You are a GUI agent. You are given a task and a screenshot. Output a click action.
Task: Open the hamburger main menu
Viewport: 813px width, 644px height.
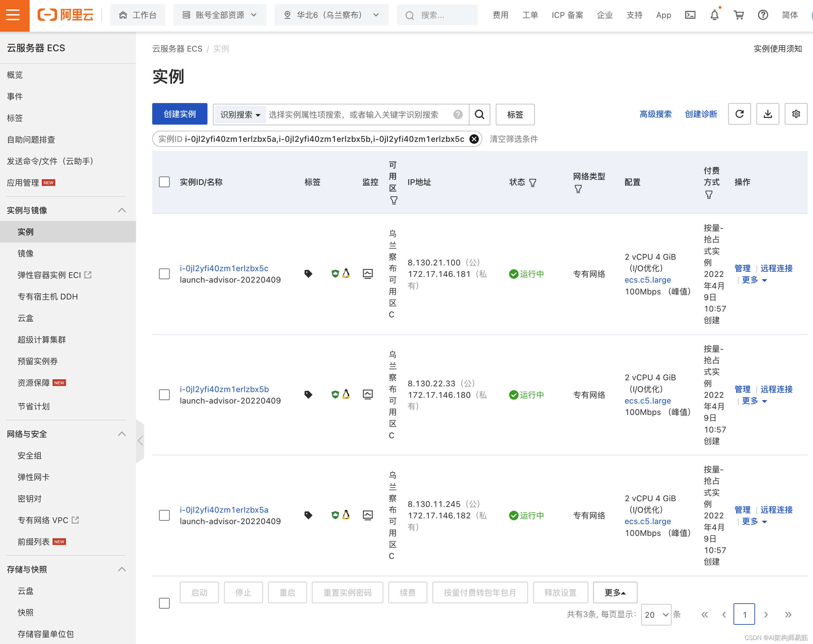(x=13, y=15)
